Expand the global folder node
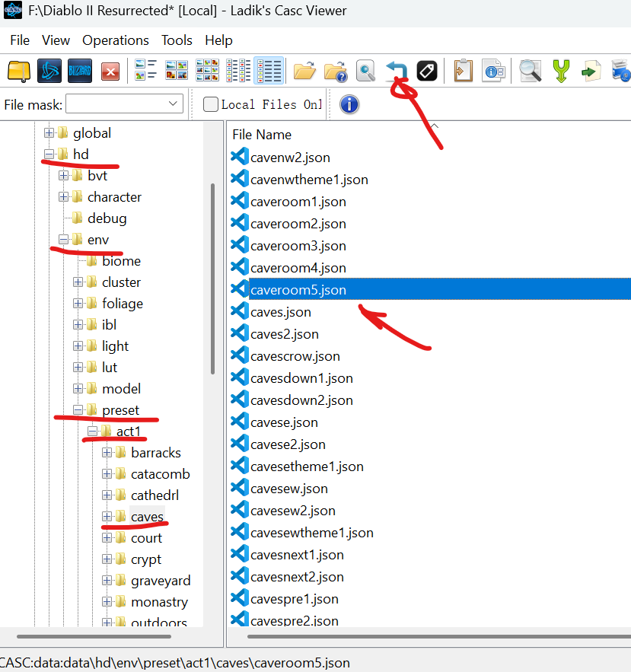This screenshot has width=631, height=672. [x=49, y=133]
